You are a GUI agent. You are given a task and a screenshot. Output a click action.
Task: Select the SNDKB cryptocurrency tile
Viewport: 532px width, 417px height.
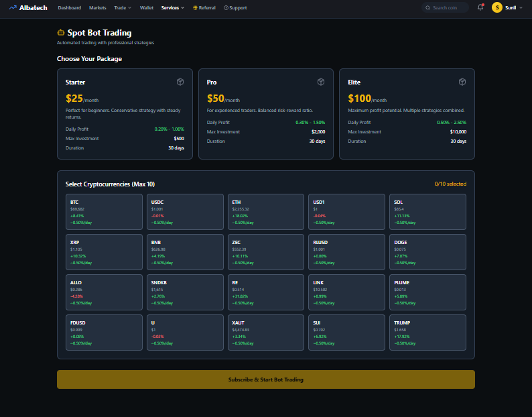pyautogui.click(x=185, y=292)
